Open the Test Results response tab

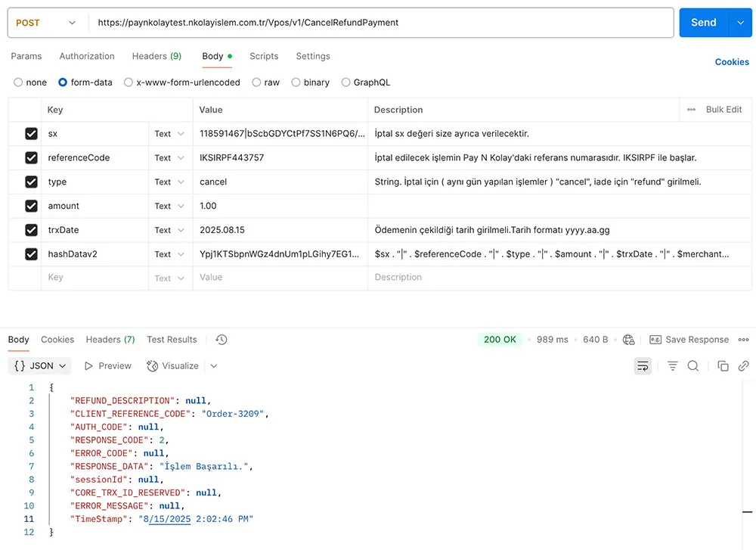coord(172,340)
